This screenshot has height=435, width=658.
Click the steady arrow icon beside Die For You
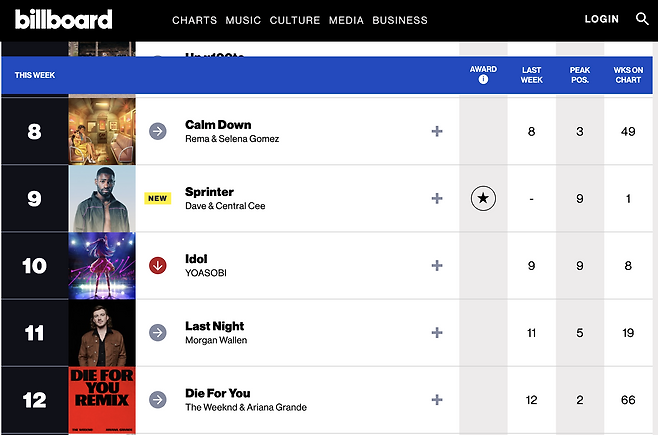pyautogui.click(x=157, y=400)
